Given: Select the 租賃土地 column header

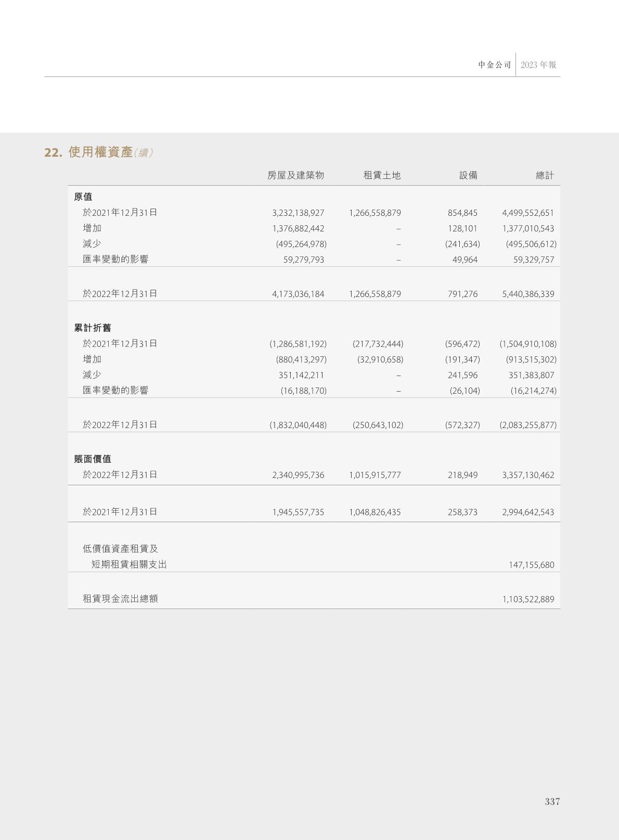Looking at the screenshot, I should click(382, 176).
